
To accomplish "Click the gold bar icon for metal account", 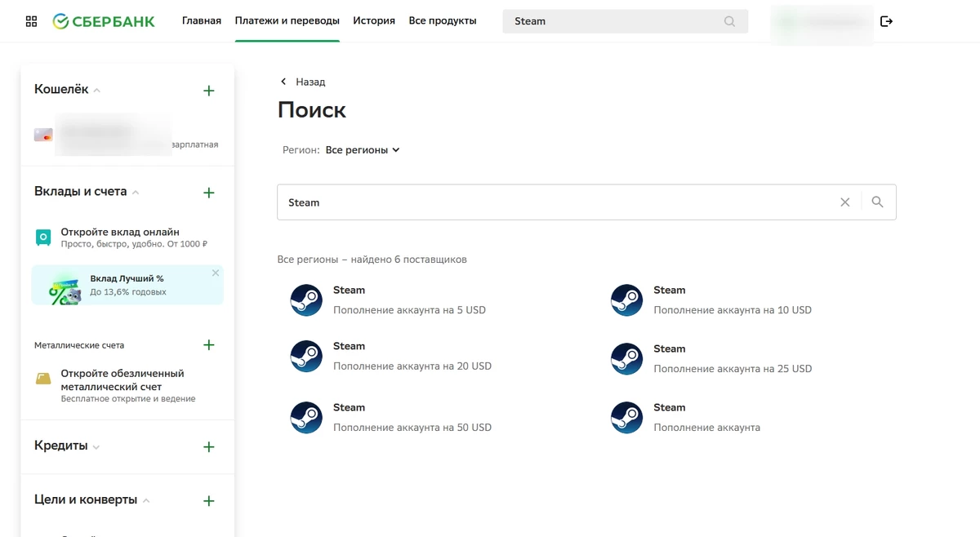I will 43,379.
